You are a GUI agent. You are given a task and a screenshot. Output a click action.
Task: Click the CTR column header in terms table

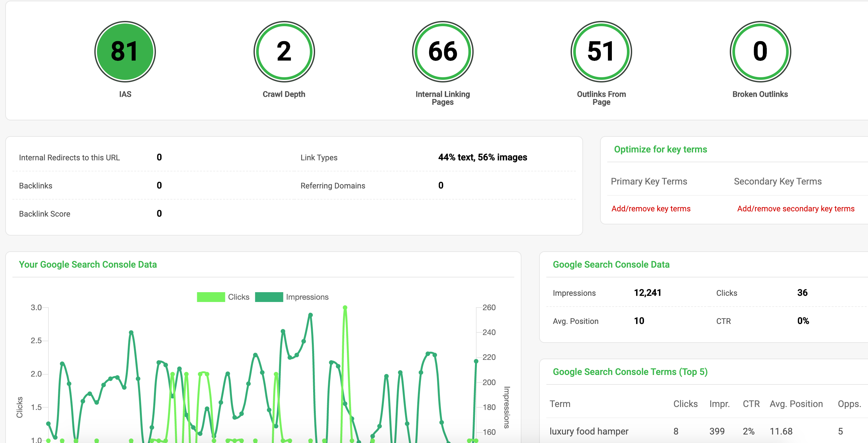pyautogui.click(x=751, y=404)
